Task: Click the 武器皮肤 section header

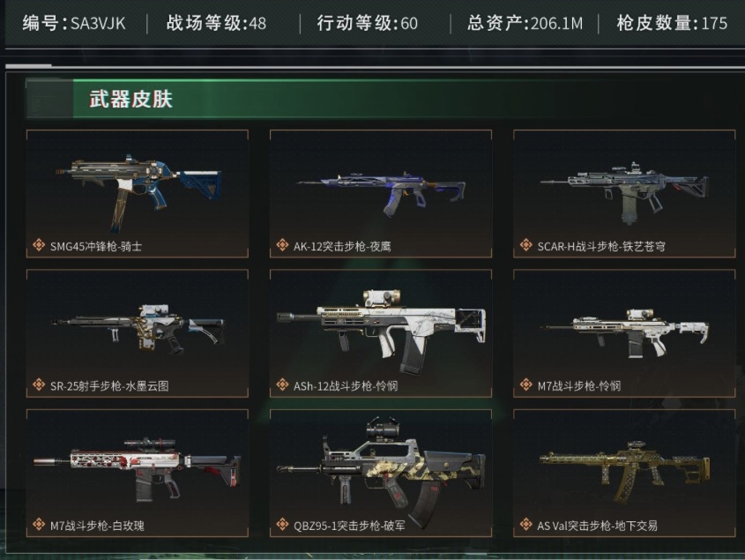Action: tap(130, 99)
